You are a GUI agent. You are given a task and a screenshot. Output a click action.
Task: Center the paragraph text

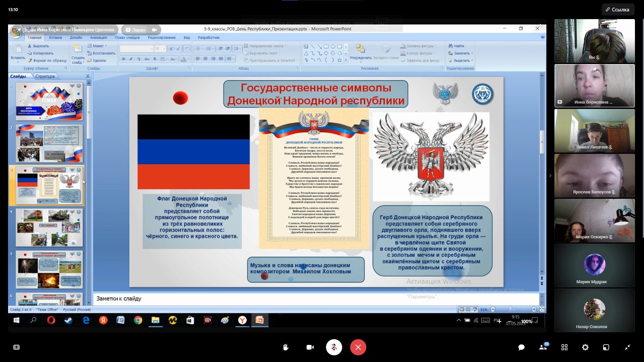point(205,59)
